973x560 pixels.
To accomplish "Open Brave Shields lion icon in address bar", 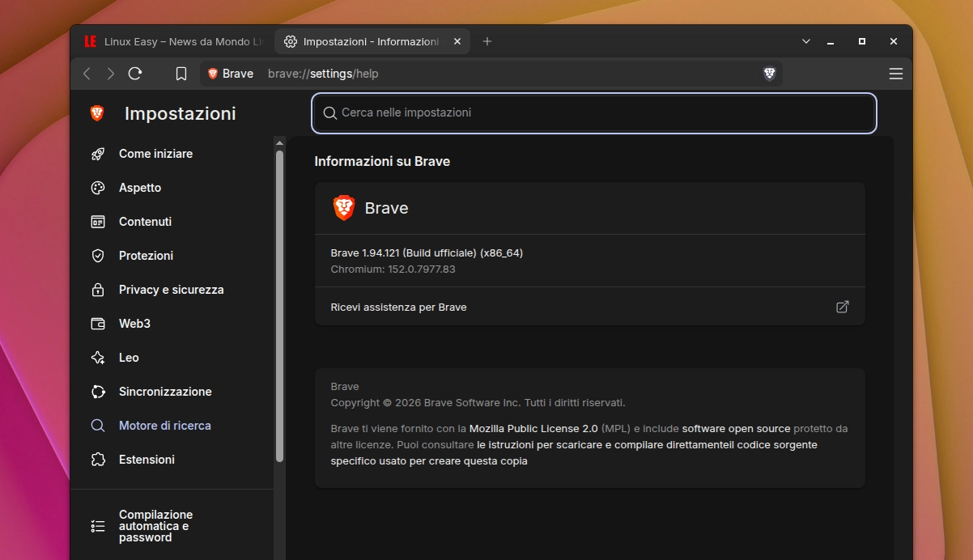I will pos(769,74).
